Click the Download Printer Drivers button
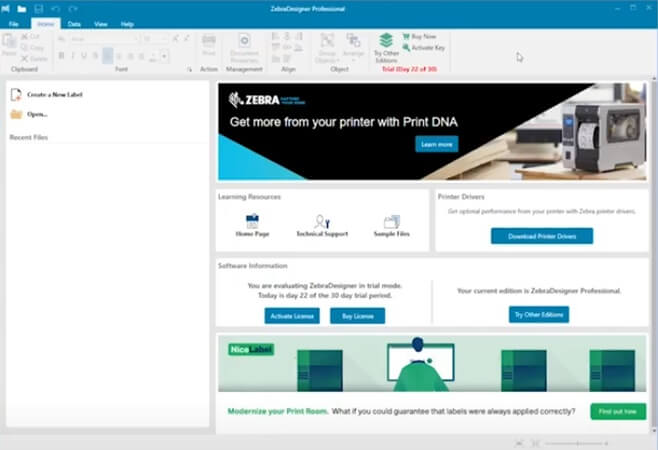The width and height of the screenshot is (658, 450). [x=541, y=236]
